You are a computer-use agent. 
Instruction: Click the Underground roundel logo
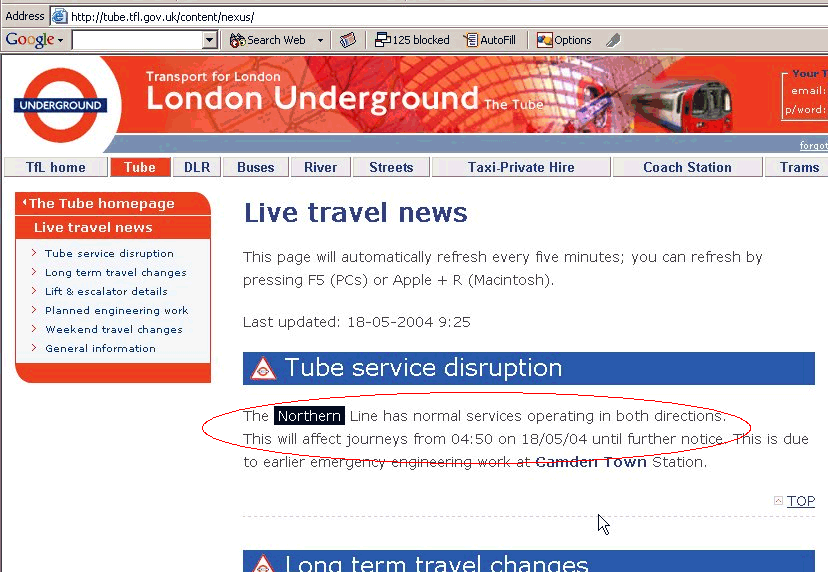click(x=61, y=105)
